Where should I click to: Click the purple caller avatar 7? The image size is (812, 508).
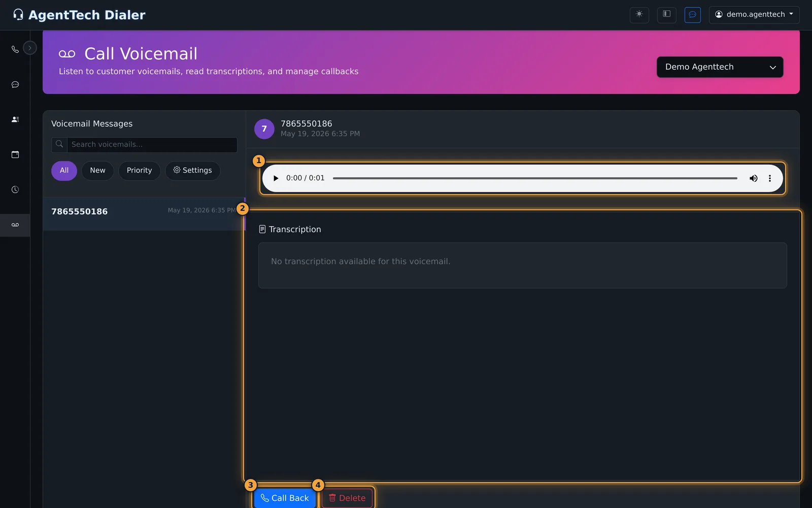click(x=264, y=129)
